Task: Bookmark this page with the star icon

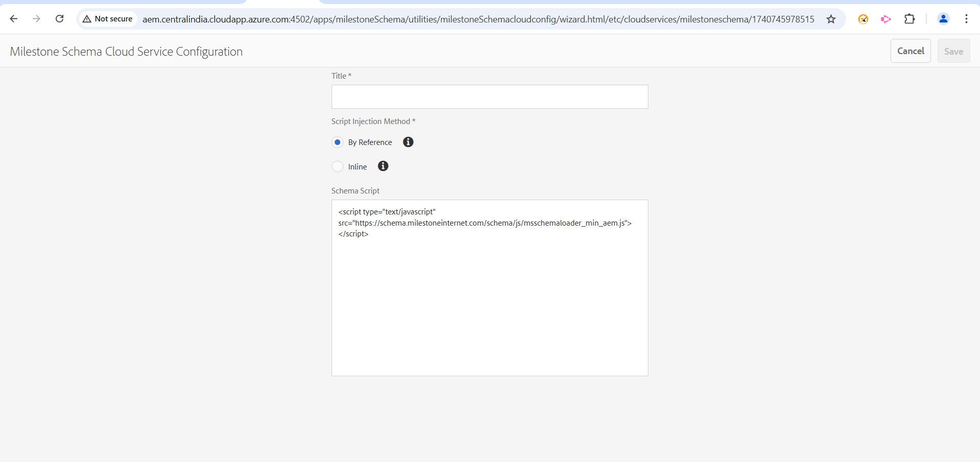Action: (x=831, y=19)
